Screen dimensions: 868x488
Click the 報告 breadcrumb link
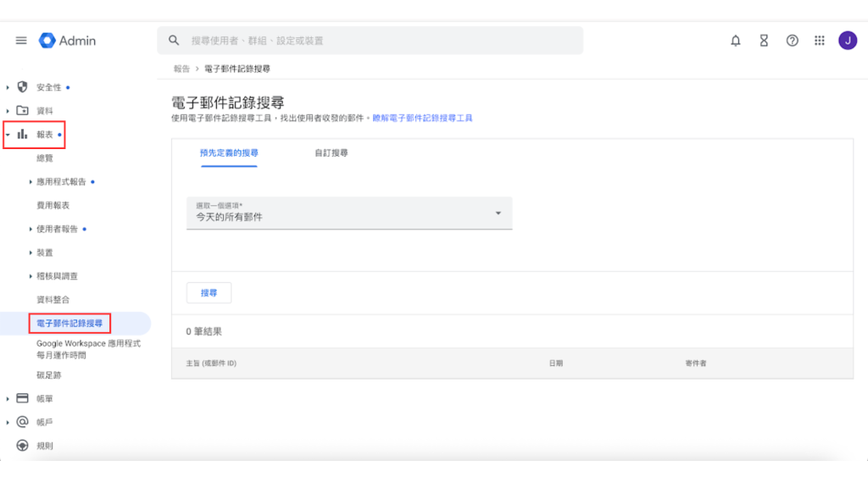point(181,69)
